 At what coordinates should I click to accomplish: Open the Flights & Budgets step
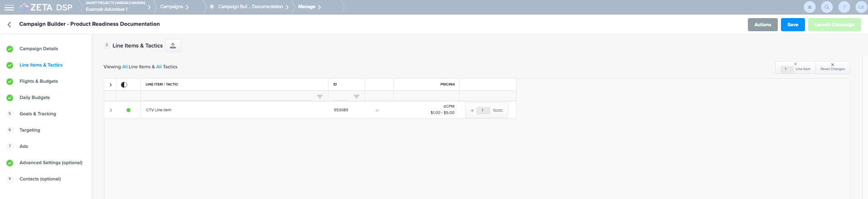tap(39, 81)
